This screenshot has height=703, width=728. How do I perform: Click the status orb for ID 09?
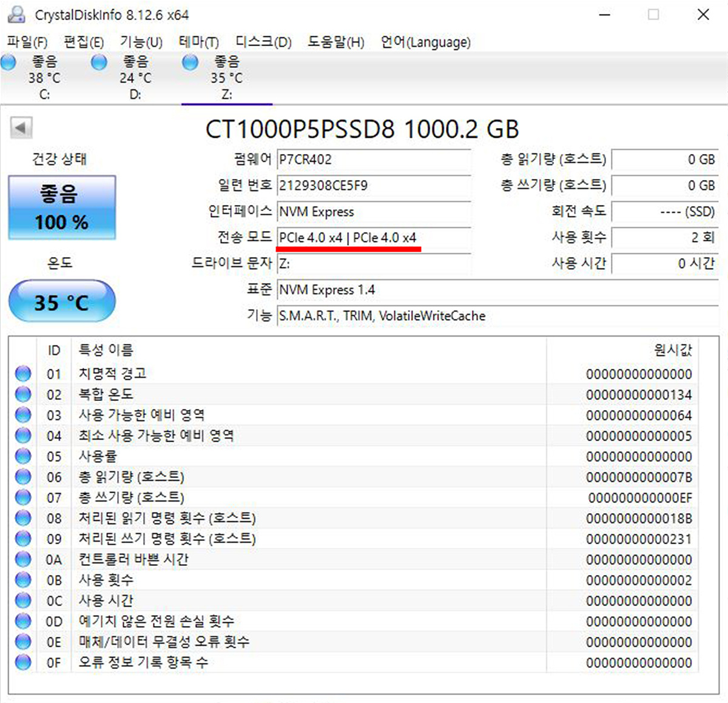point(23,539)
